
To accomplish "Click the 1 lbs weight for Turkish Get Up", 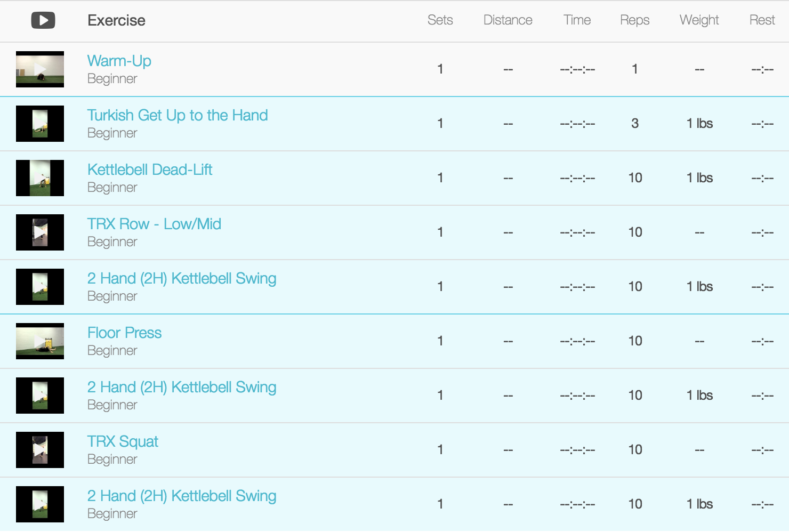I will click(699, 123).
